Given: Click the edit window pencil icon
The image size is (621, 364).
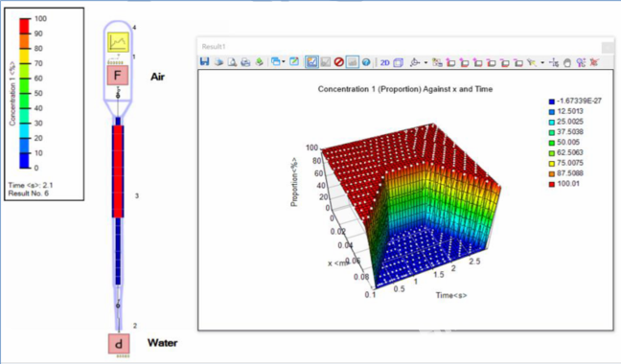Looking at the screenshot, I should [294, 61].
